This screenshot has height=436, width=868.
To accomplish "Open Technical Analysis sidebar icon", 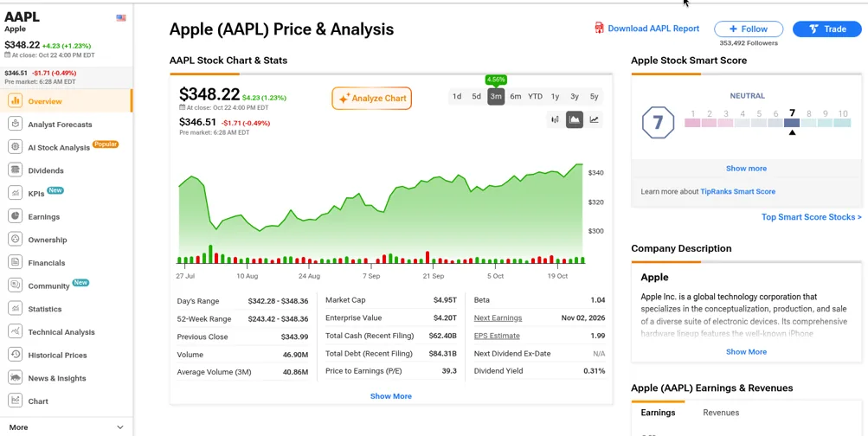I will [x=15, y=331].
